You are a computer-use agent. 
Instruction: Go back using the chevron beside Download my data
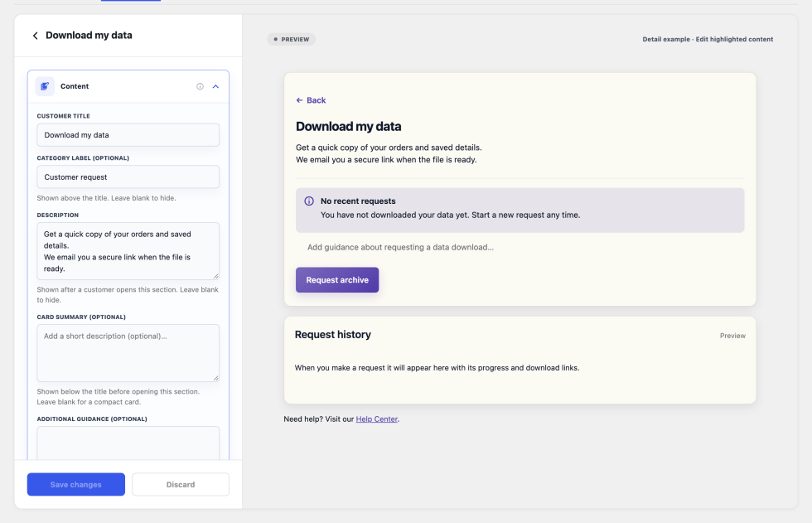click(x=35, y=36)
